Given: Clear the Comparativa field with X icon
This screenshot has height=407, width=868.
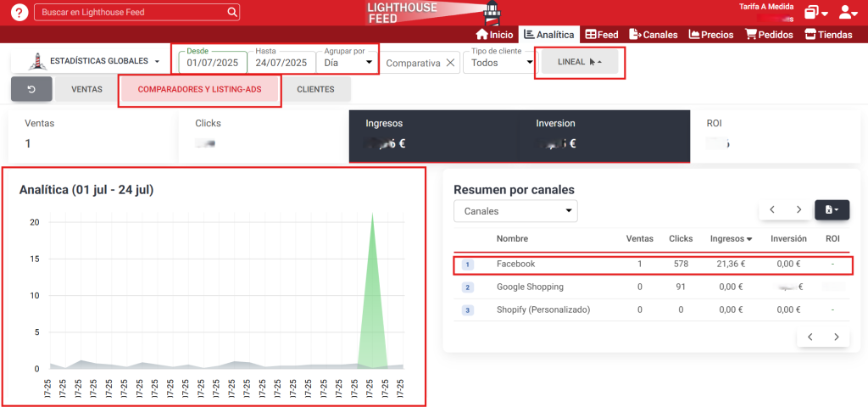Looking at the screenshot, I should 450,63.
